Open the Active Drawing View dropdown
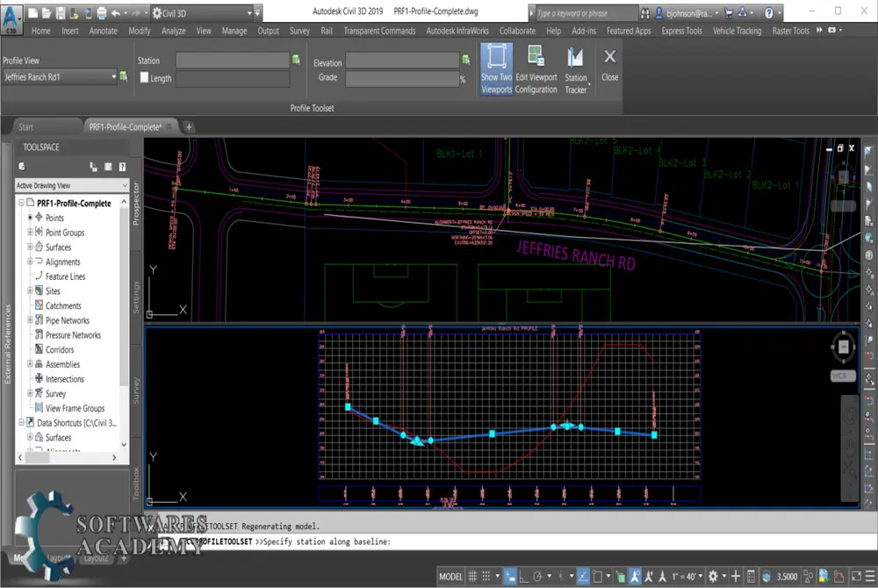The image size is (878, 588). [x=72, y=185]
